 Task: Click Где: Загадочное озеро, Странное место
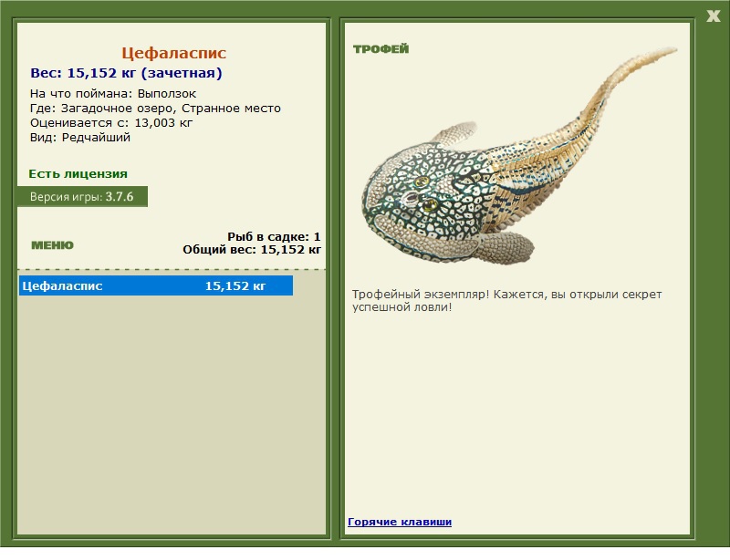[x=155, y=109]
